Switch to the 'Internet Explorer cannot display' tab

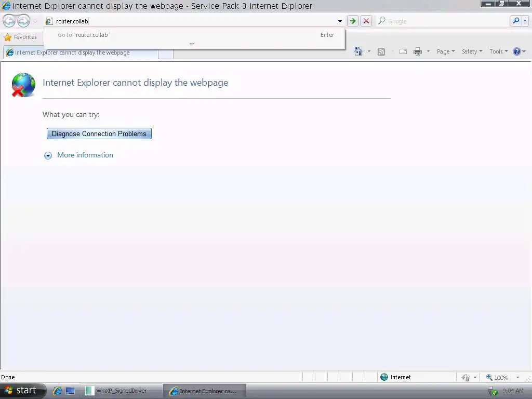tap(81, 52)
